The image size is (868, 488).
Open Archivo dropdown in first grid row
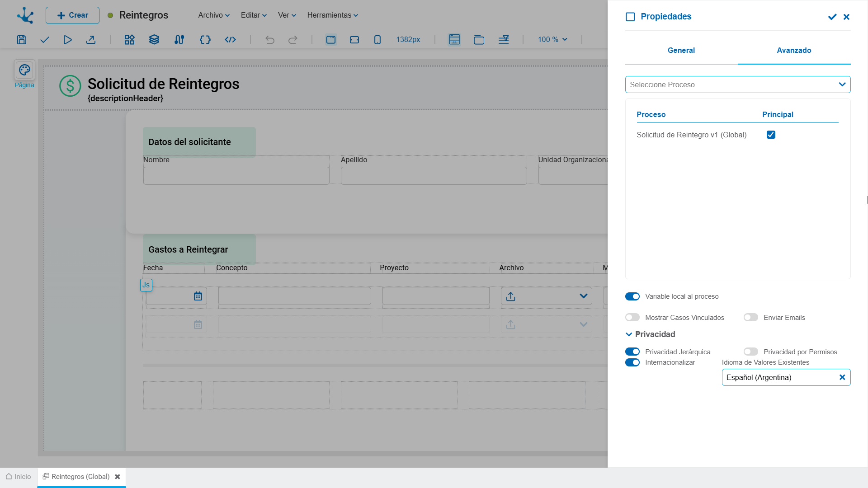click(x=584, y=296)
